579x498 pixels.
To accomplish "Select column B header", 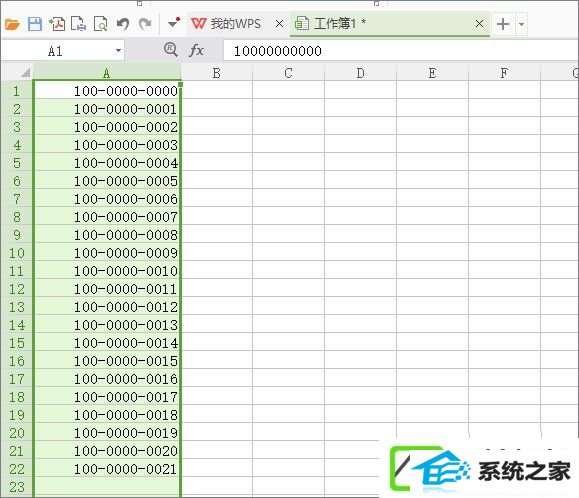I will (x=216, y=73).
